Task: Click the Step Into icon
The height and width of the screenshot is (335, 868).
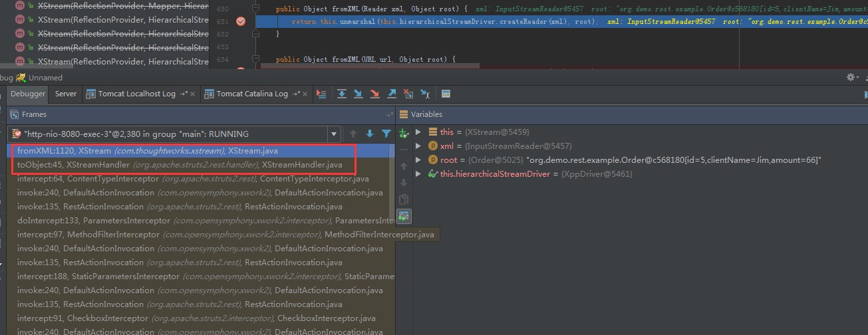Action: (x=358, y=94)
